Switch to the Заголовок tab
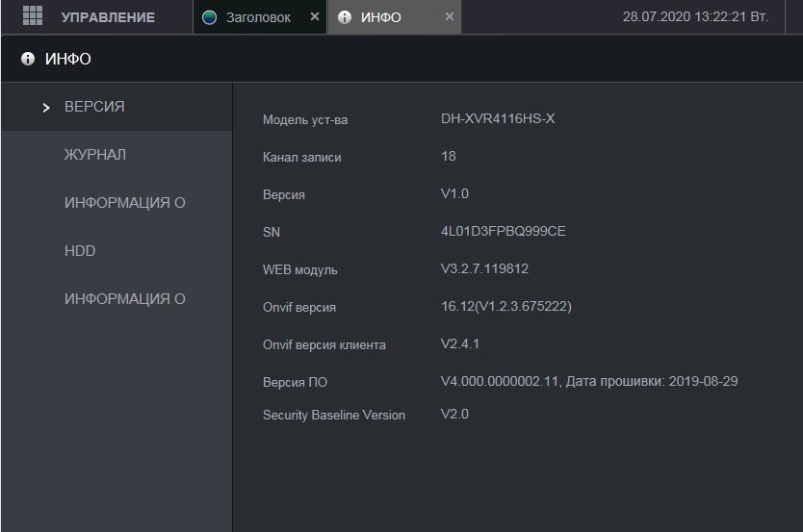Screen dimensions: 803x532 257,17
